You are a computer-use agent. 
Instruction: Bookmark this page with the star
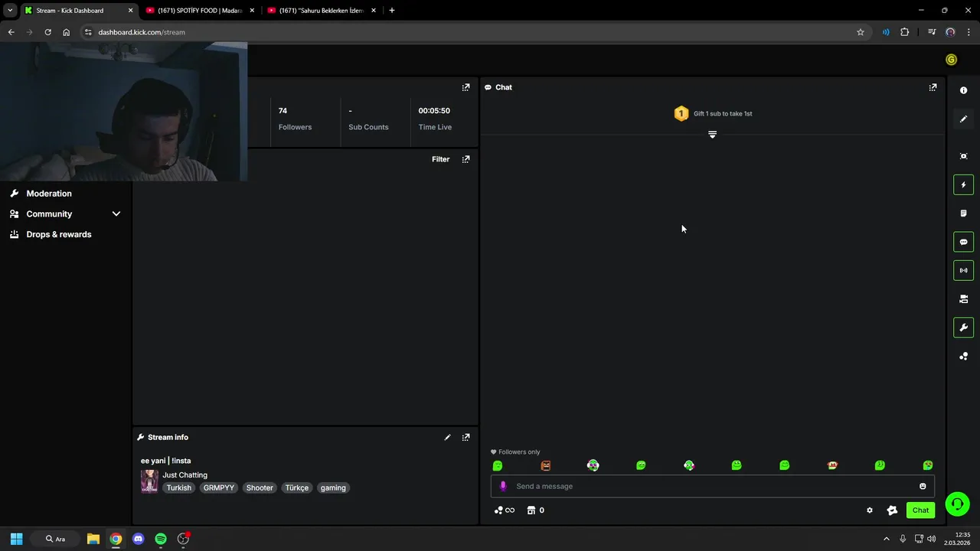(861, 32)
